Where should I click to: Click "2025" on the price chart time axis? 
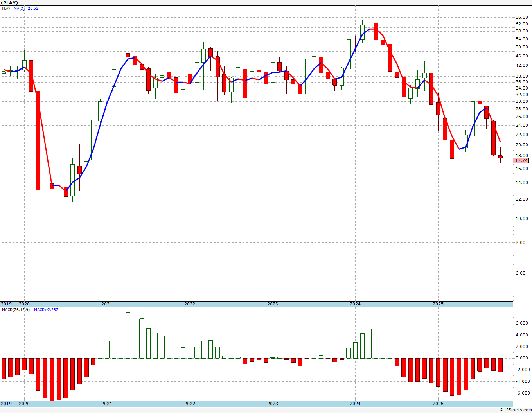(438, 304)
